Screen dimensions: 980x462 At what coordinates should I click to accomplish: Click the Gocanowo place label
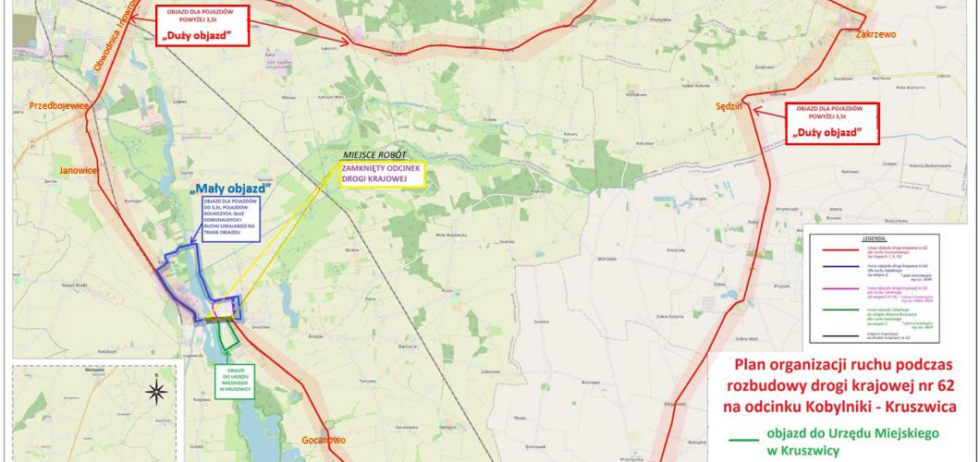(324, 440)
